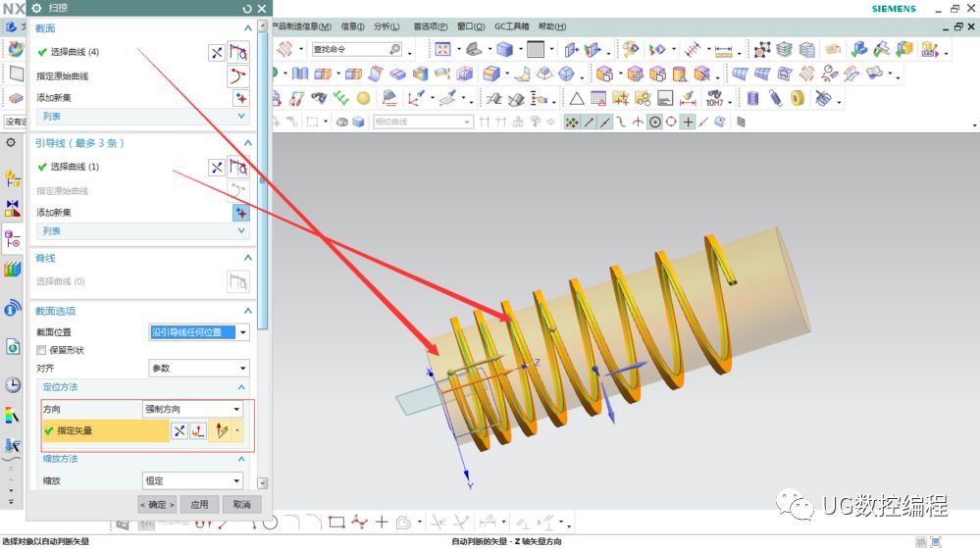Click 添加新集 icon in the 引导线 section
The height and width of the screenshot is (549, 980).
coord(239,212)
